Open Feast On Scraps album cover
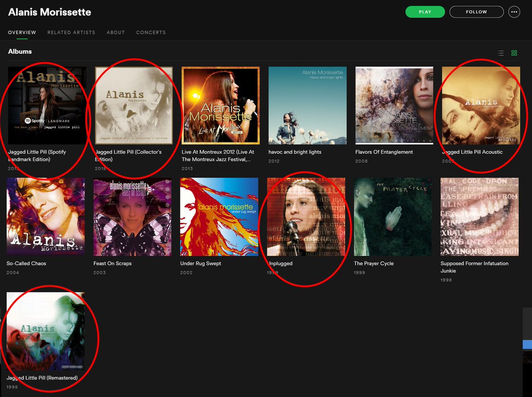 [x=133, y=217]
